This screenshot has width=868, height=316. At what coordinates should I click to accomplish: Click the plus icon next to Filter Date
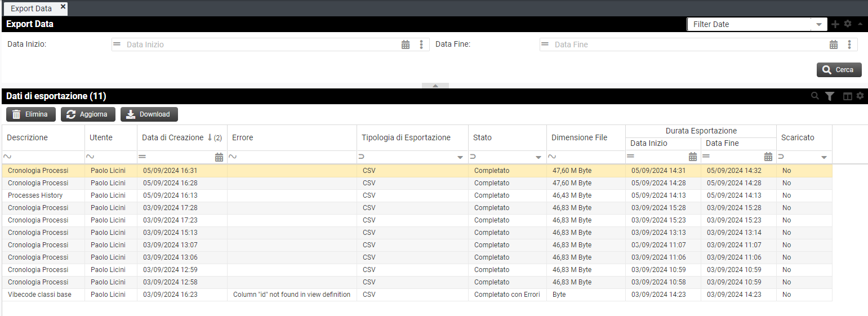tap(835, 24)
